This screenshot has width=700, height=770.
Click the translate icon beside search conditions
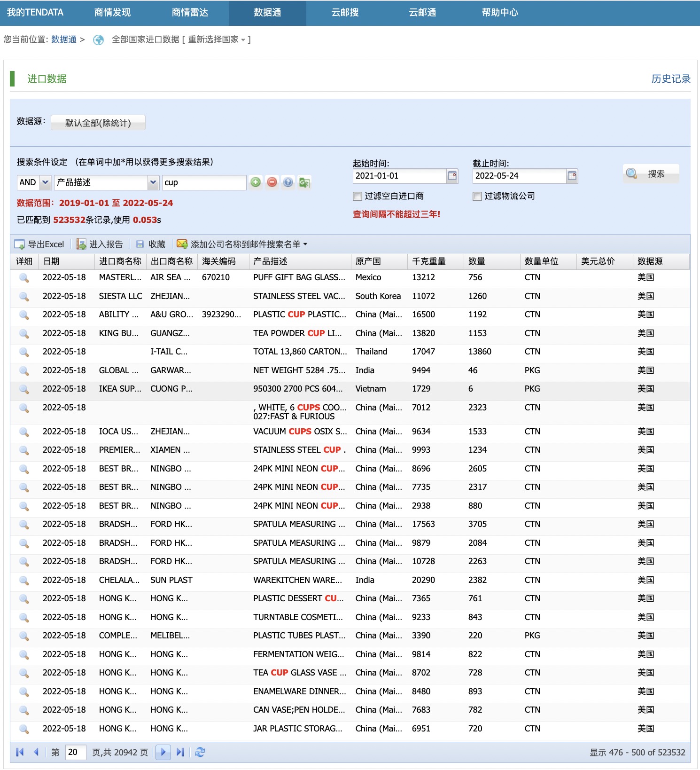point(304,182)
